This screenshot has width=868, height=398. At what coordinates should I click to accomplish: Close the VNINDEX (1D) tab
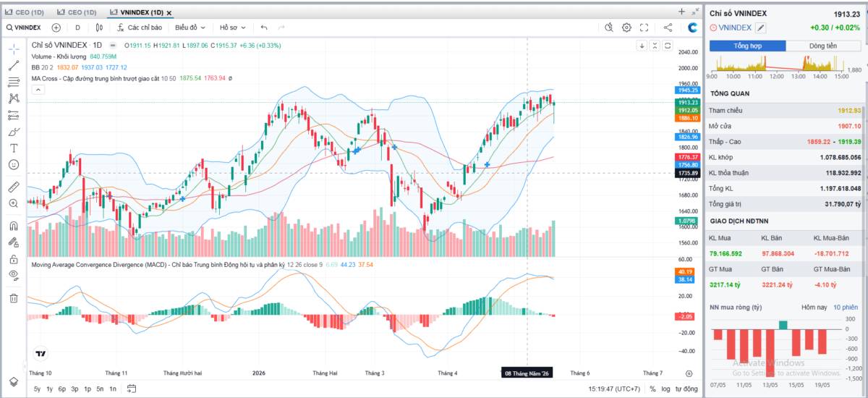click(169, 13)
